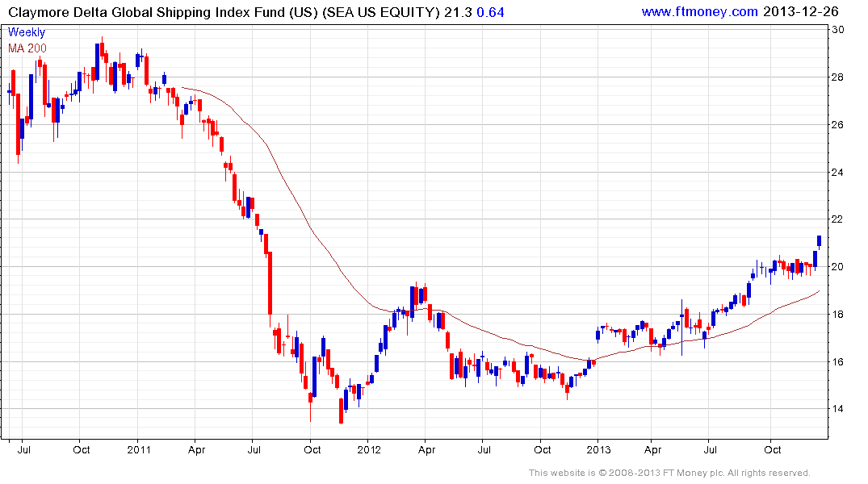Image resolution: width=868 pixels, height=484 pixels.
Task: Click the 2011 year label on time axis
Action: pos(139,449)
